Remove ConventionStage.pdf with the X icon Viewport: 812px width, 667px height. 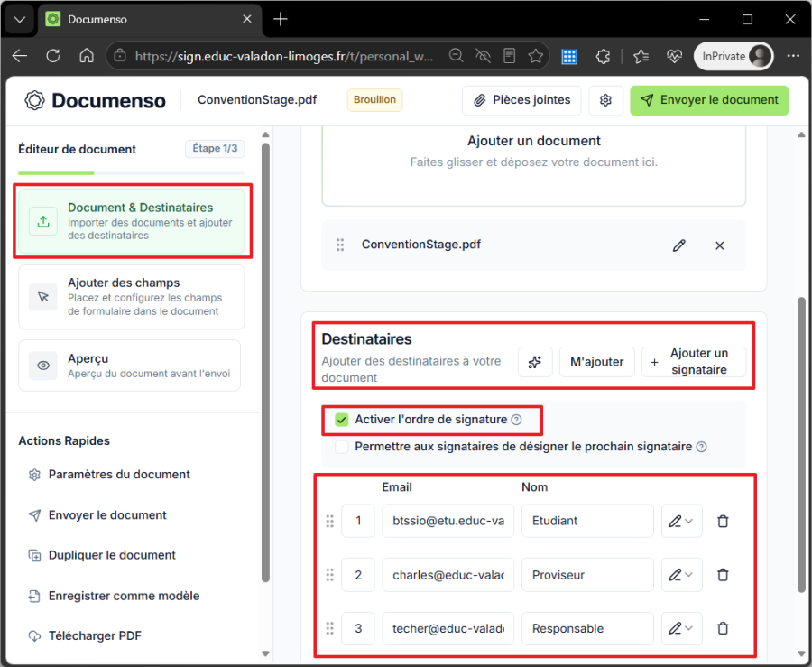click(x=719, y=245)
